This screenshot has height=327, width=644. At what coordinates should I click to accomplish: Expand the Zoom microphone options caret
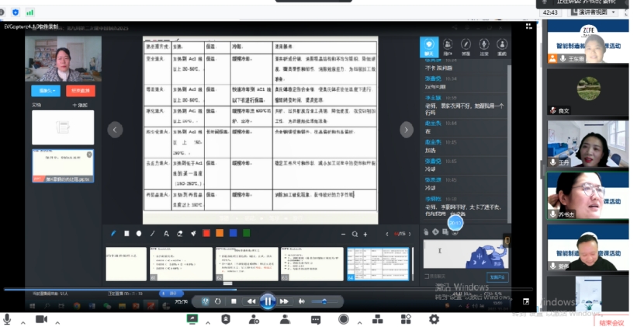(x=23, y=323)
